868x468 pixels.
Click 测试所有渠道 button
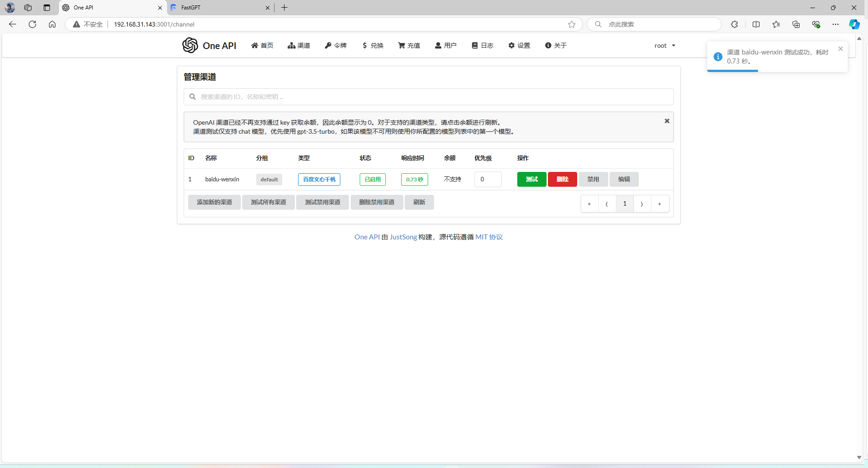268,202
